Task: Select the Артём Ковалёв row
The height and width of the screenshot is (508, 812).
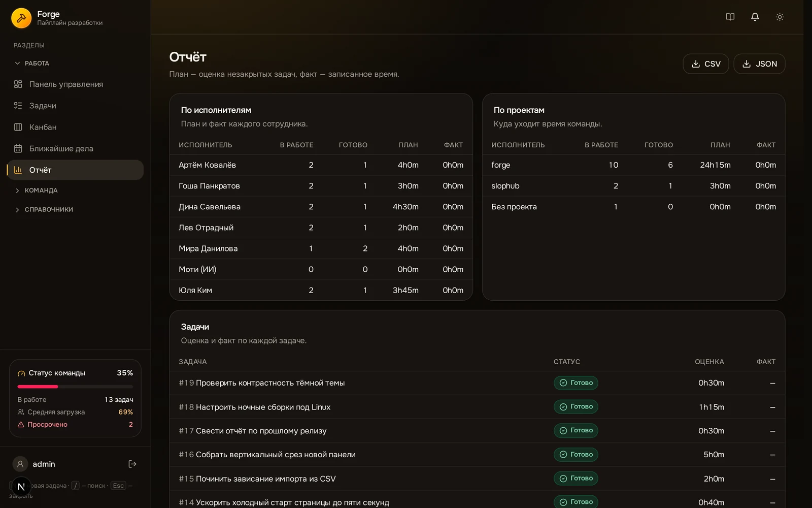Action: tap(321, 165)
